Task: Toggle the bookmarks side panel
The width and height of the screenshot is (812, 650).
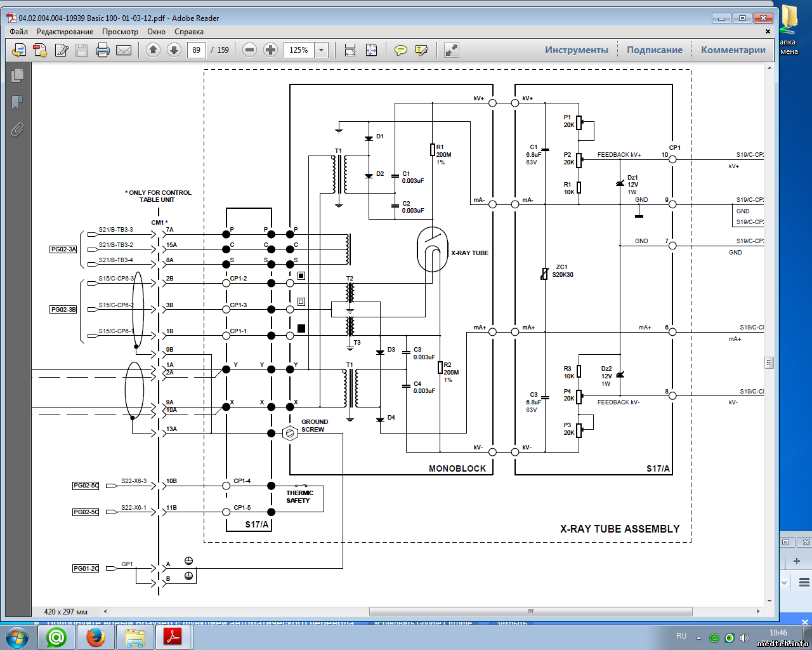Action: [x=17, y=102]
